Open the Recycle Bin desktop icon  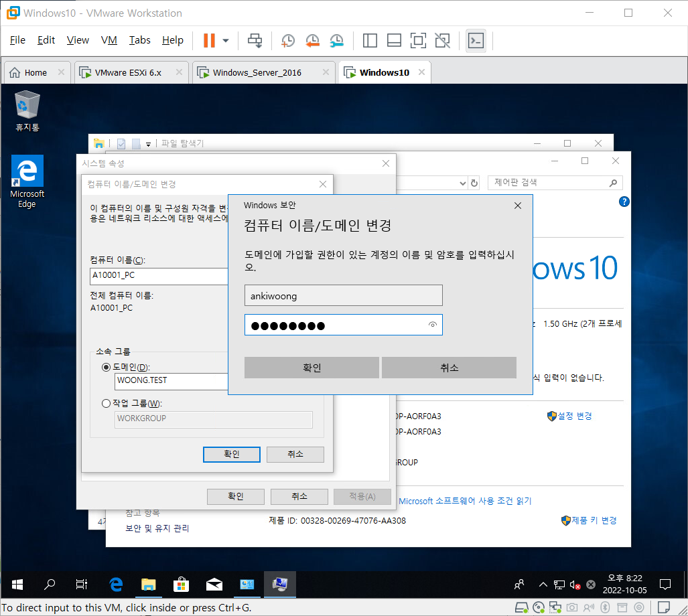[27, 110]
